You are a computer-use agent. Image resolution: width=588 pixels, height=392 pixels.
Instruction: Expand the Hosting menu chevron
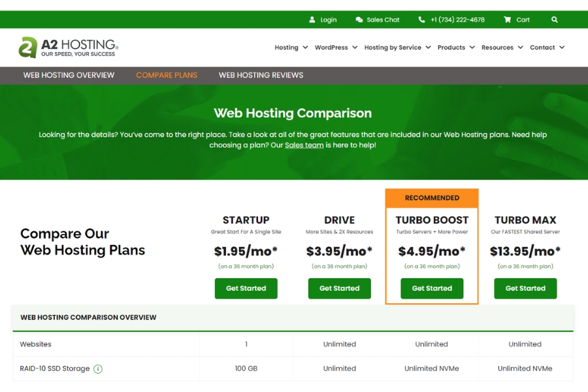(305, 47)
